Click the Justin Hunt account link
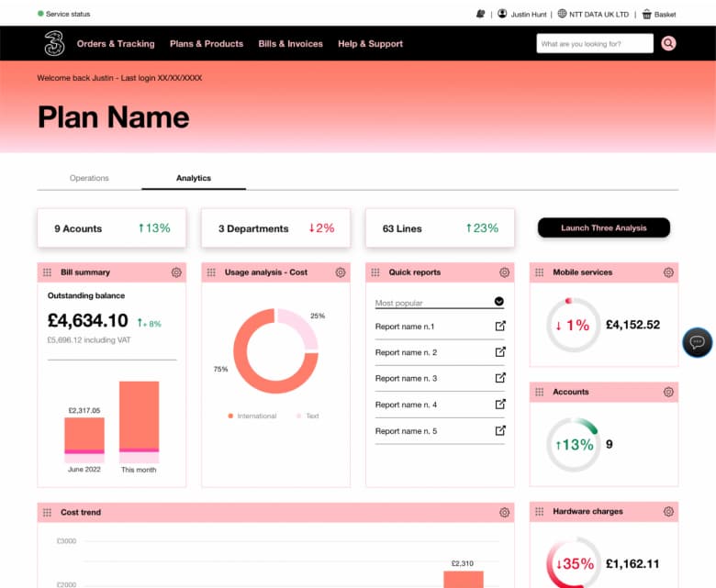 pyautogui.click(x=529, y=15)
